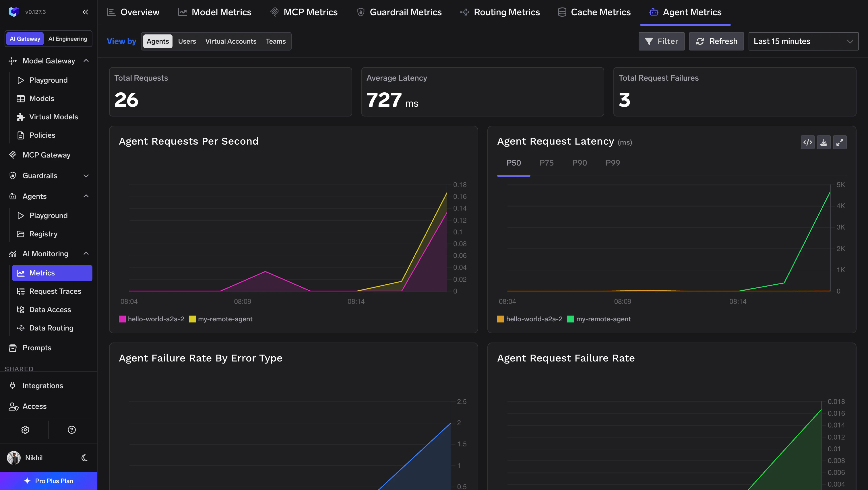
Task: View embed code for Agent Request Latency chart
Action: click(x=808, y=142)
